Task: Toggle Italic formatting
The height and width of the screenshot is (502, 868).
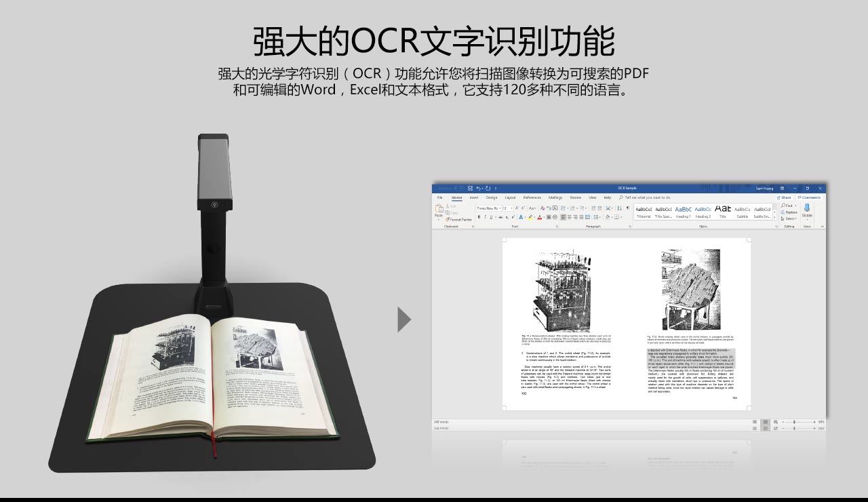Action: (485, 217)
